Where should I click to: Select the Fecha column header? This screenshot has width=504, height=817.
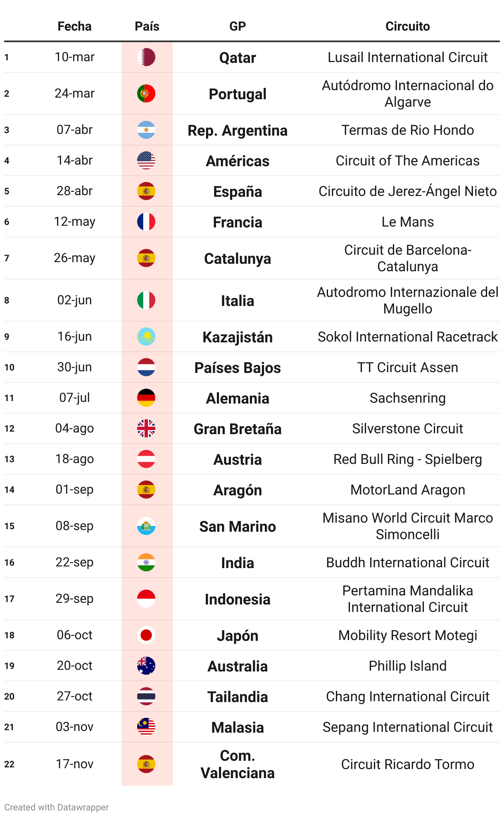pos(74,26)
